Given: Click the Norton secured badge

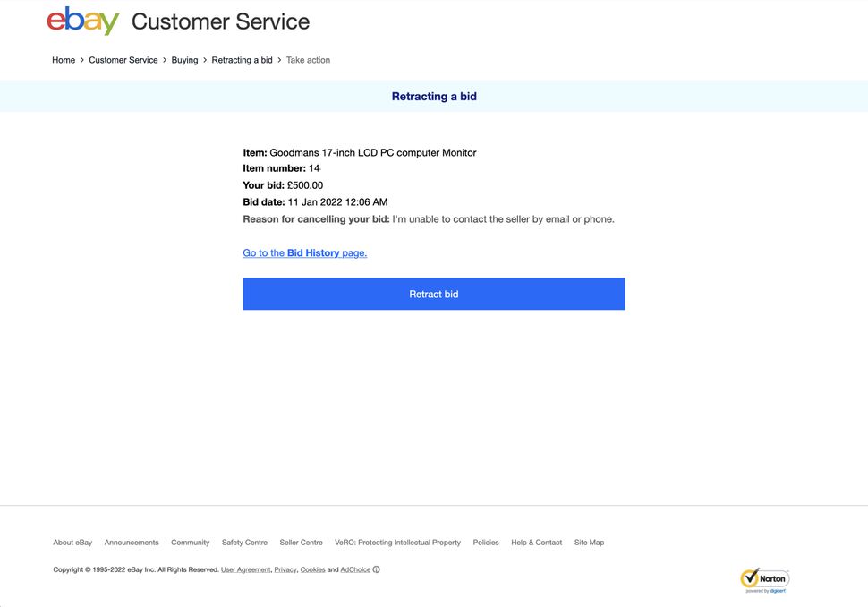Looking at the screenshot, I should click(x=765, y=578).
